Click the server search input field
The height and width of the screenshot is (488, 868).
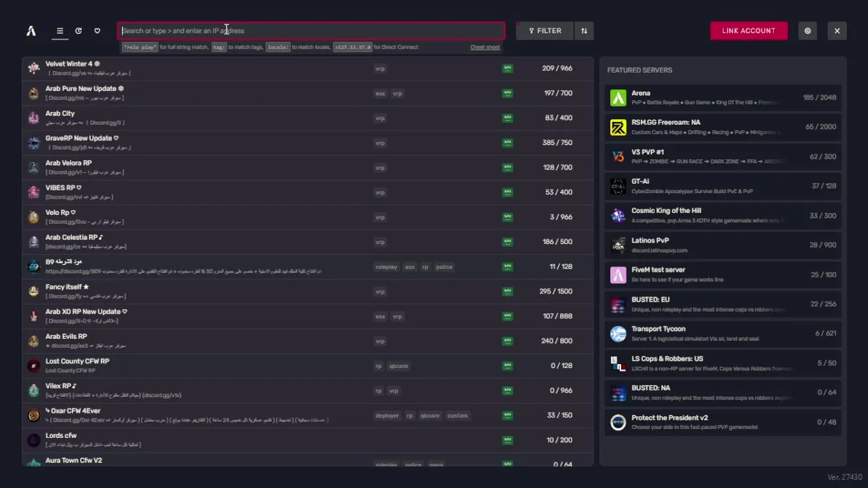[x=311, y=30]
